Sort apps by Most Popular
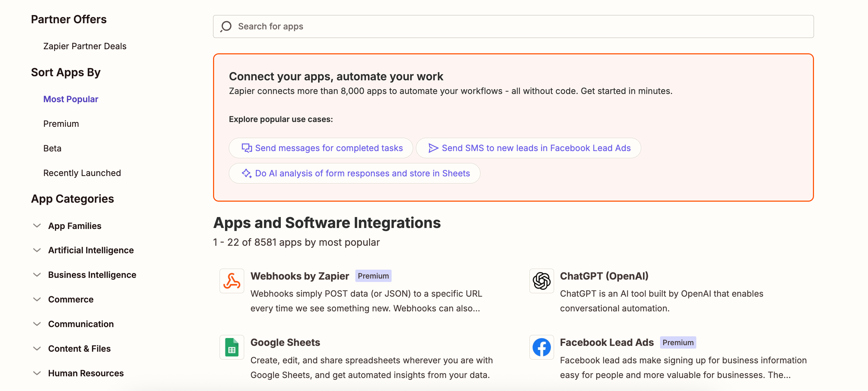The image size is (868, 391). click(71, 99)
